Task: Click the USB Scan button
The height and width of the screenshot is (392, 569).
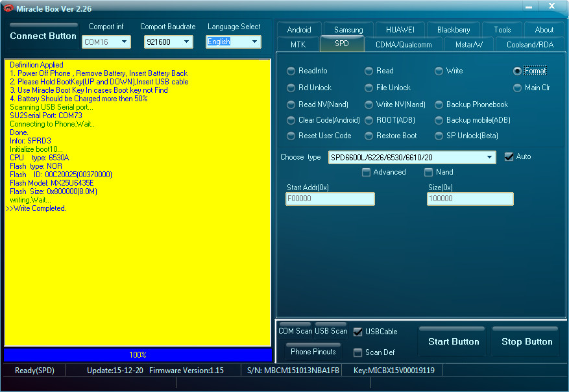Action: tap(331, 330)
